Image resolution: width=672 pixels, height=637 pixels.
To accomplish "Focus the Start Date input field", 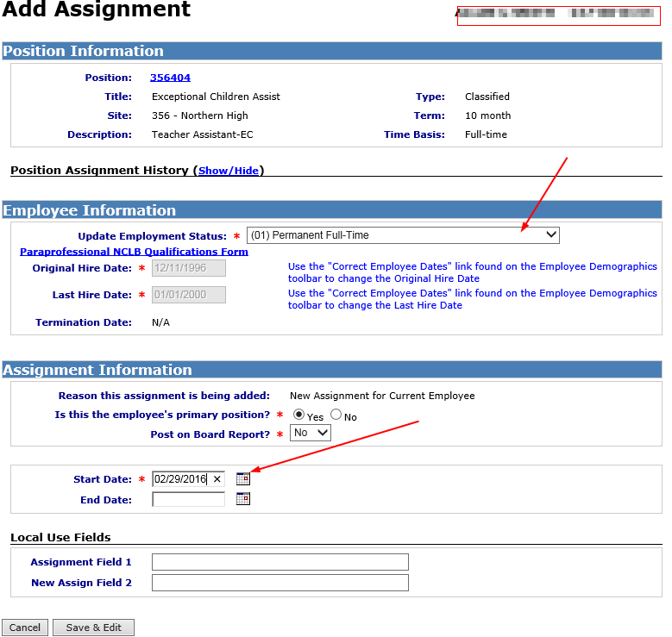I will [180, 479].
